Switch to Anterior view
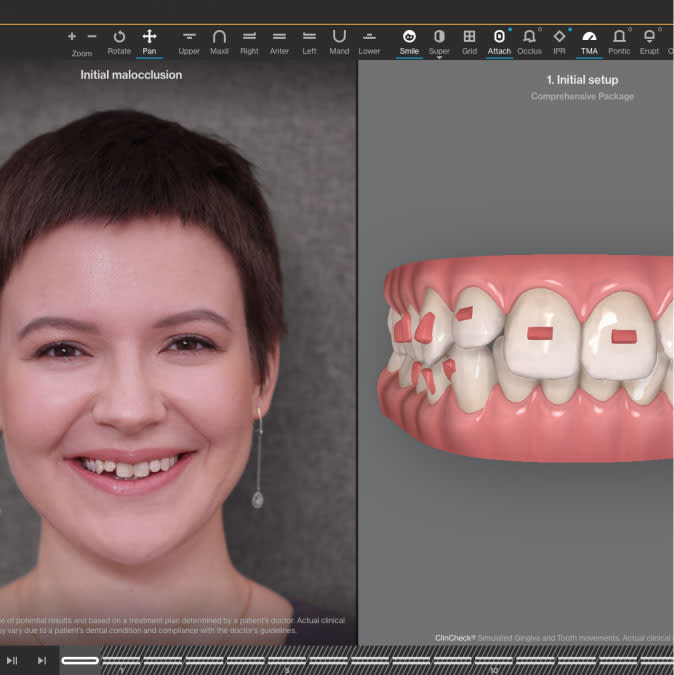The height and width of the screenshot is (675, 674). tap(279, 37)
